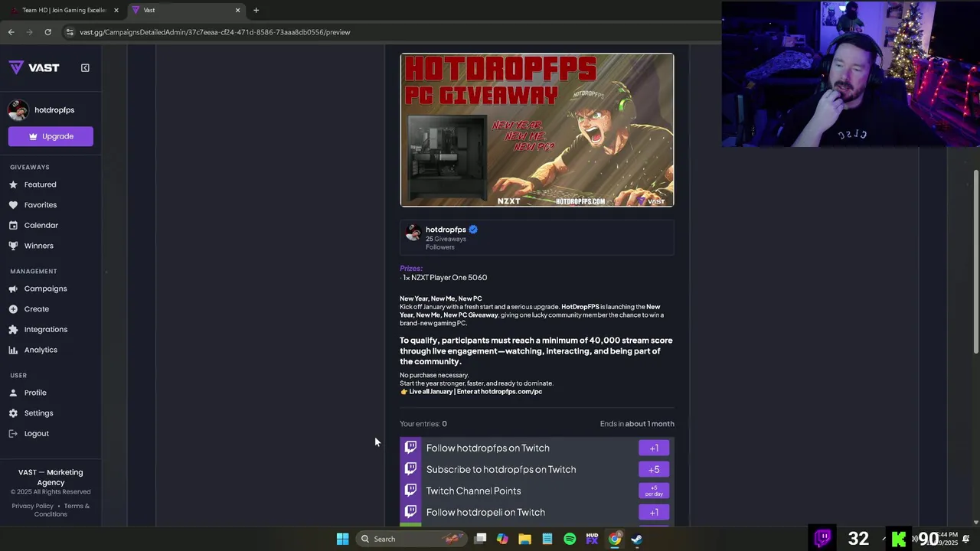Image resolution: width=980 pixels, height=551 pixels.
Task: Click the hotdropfps verified badge
Action: [473, 230]
